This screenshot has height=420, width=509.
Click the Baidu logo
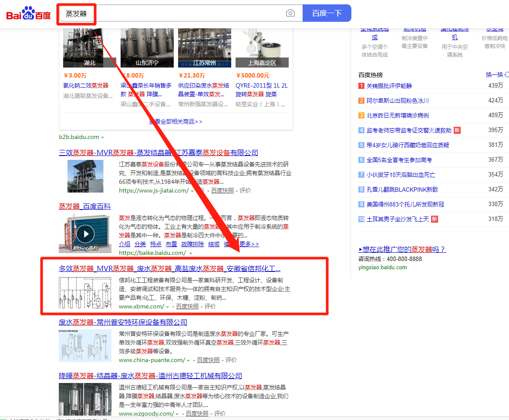(x=29, y=14)
